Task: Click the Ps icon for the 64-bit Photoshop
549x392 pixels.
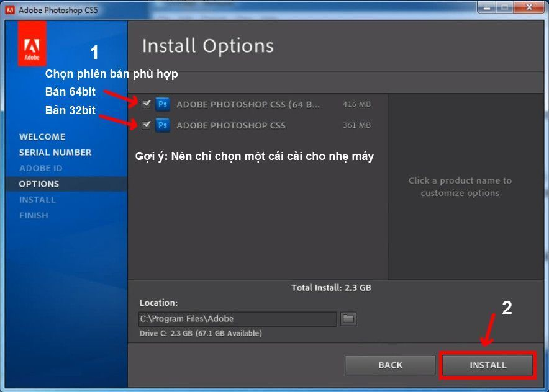Action: coord(163,104)
